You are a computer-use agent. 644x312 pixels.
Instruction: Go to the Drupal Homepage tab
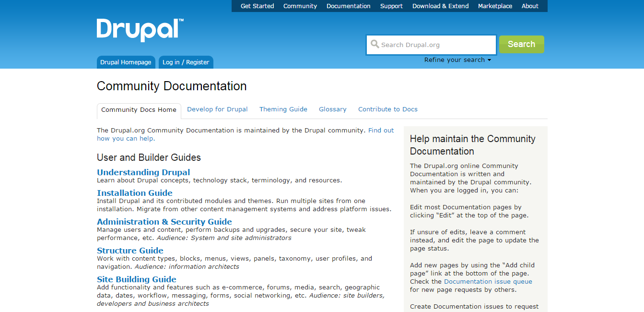tap(126, 62)
